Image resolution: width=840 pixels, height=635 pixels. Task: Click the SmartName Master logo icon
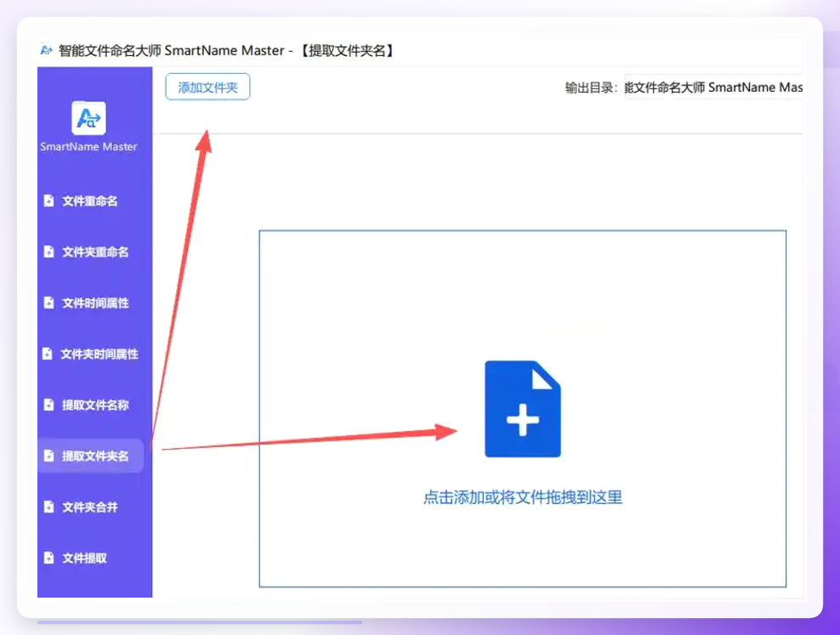point(88,118)
